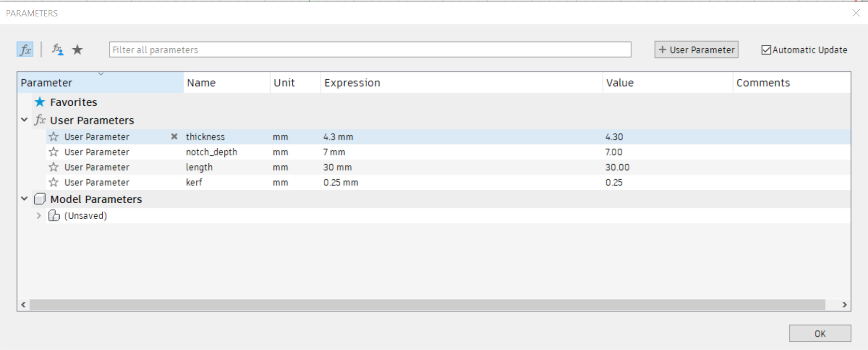The height and width of the screenshot is (350, 868).
Task: Click the User Parameters fx icon
Action: pyautogui.click(x=40, y=120)
